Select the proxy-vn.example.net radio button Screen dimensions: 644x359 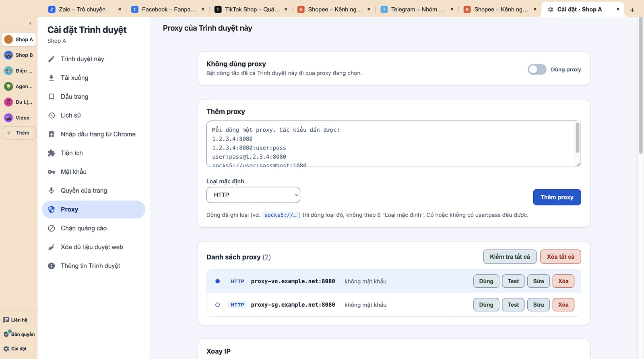217,281
